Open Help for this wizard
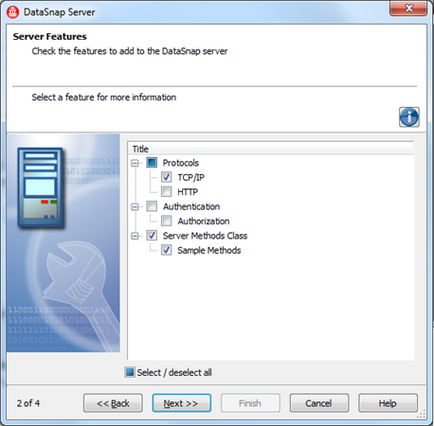 click(388, 403)
